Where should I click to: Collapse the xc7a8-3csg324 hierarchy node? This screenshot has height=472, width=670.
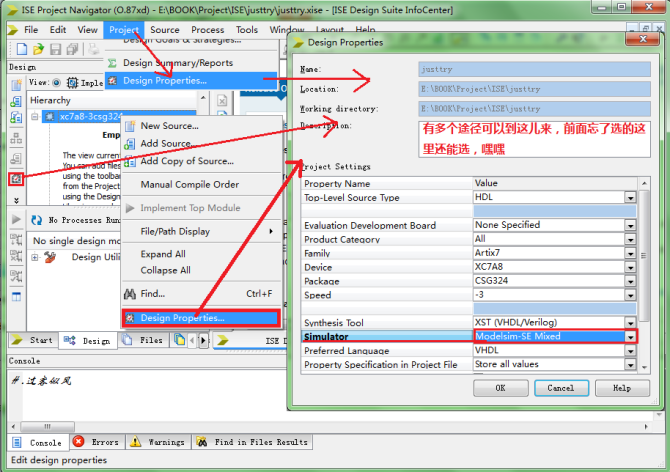(x=35, y=117)
